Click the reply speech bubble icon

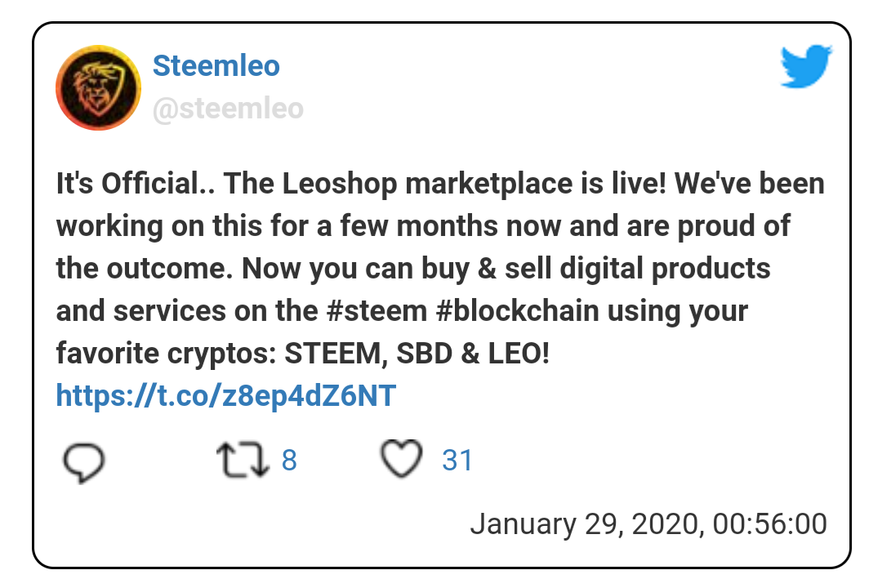[84, 462]
